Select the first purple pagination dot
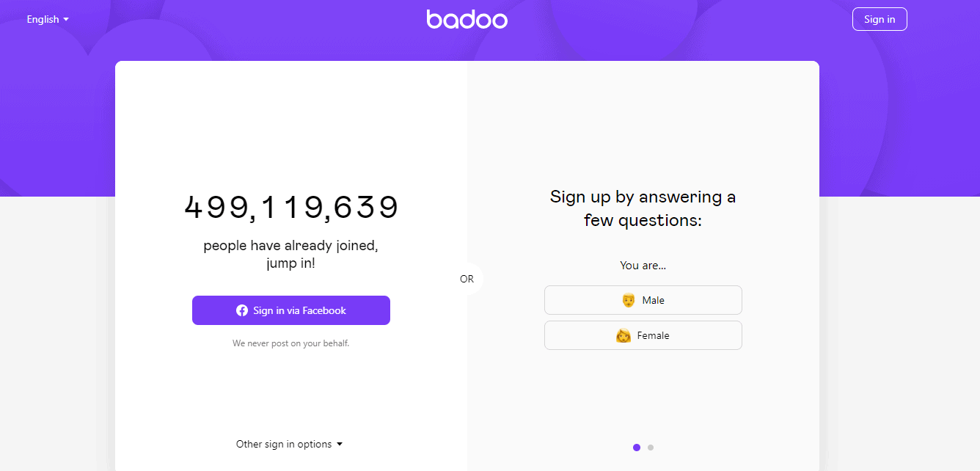 click(x=636, y=447)
